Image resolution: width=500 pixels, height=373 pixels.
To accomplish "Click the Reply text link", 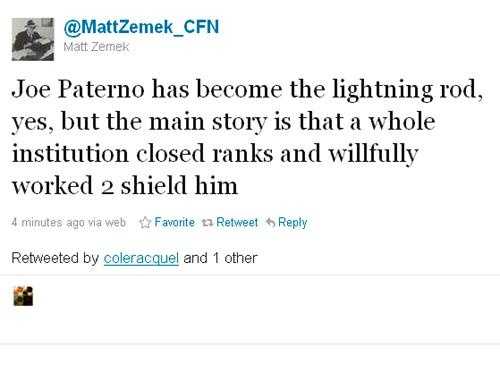I will tap(292, 223).
